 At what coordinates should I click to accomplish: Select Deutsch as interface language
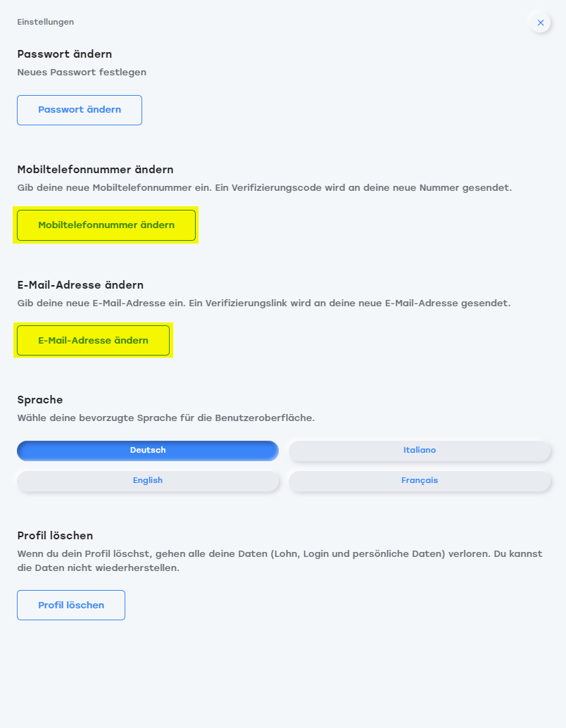tap(148, 451)
